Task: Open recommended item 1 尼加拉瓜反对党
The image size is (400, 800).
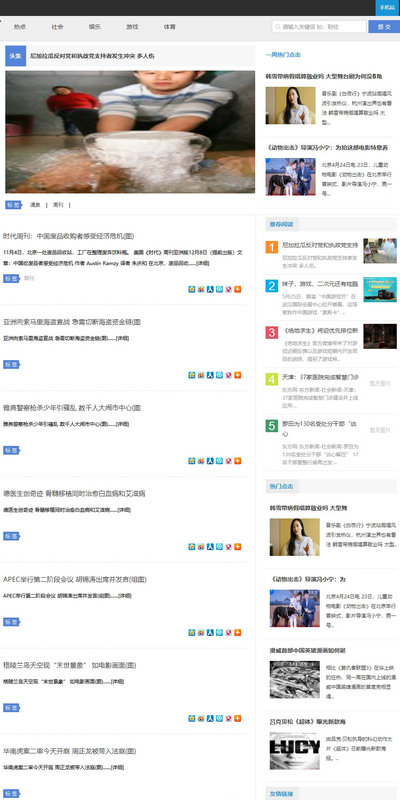Action: click(x=320, y=245)
